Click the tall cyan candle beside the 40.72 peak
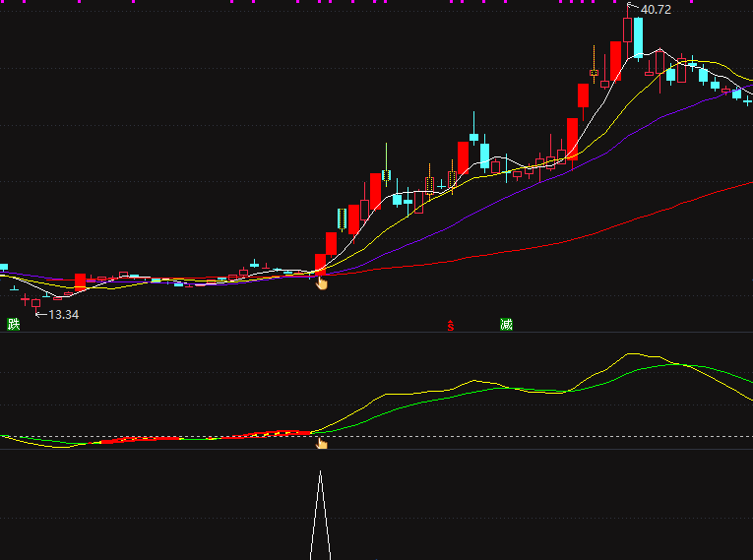753x560 pixels. pos(638,38)
